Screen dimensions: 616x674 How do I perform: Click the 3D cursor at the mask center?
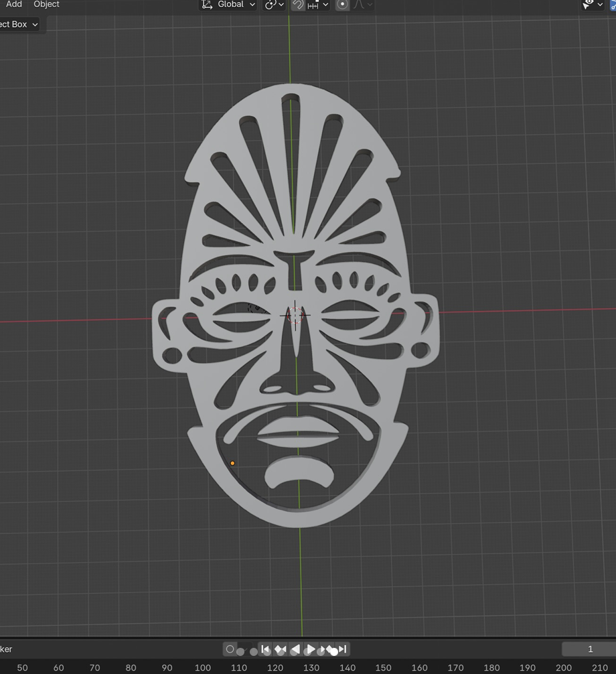295,314
